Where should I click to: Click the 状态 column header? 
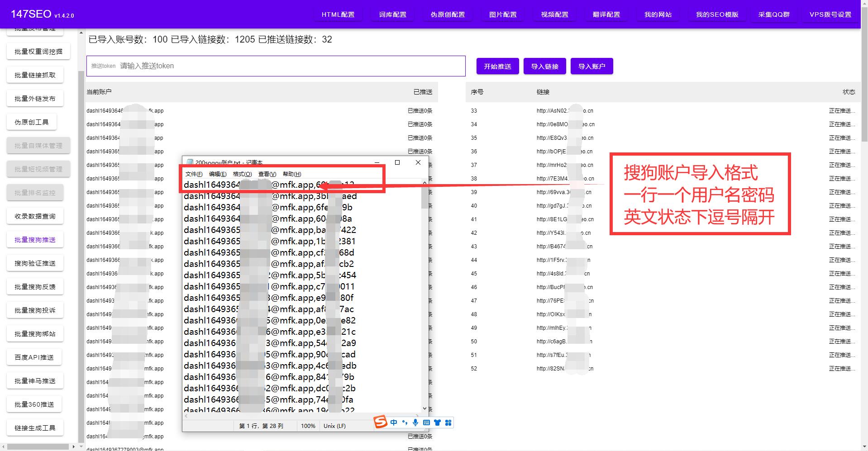coord(849,92)
